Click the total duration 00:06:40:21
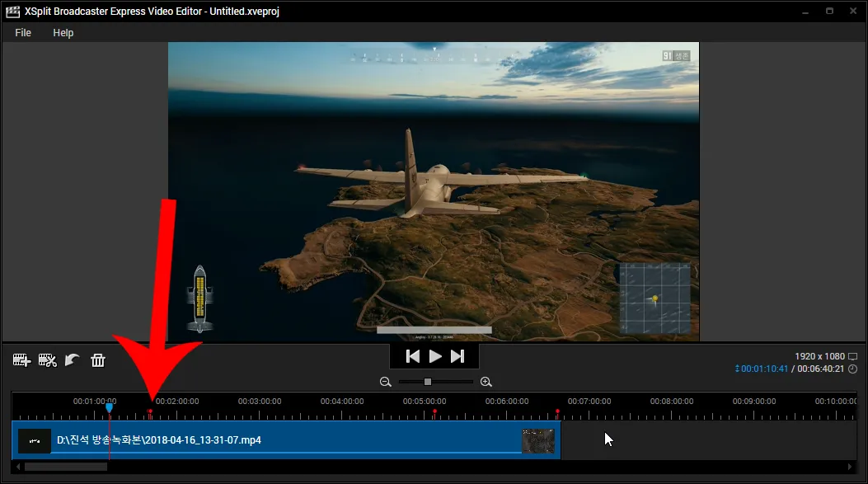The height and width of the screenshot is (484, 868). 820,369
